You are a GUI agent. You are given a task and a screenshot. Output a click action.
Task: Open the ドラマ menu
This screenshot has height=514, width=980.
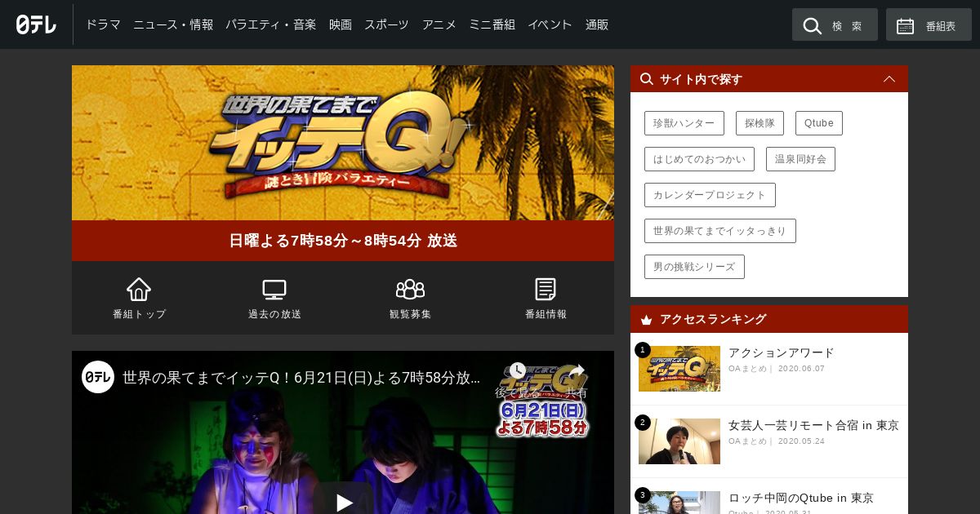click(103, 24)
